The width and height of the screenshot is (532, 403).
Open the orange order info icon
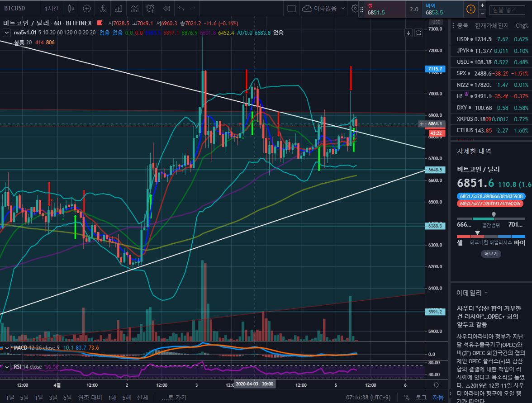tap(471, 9)
